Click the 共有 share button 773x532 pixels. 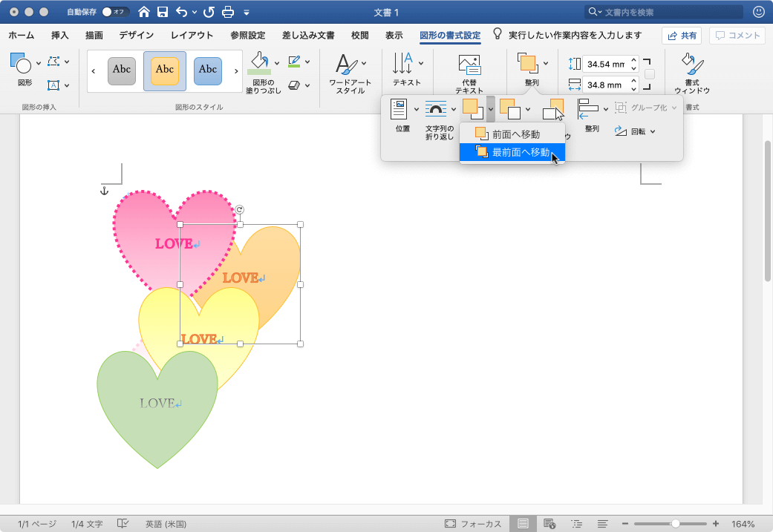682,36
